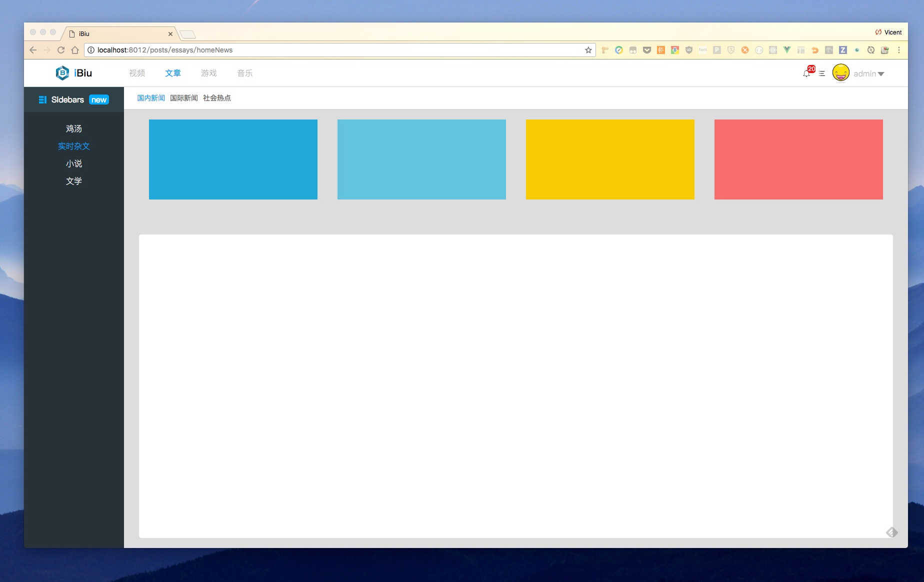
Task: Click the browser forward arrow
Action: pos(47,50)
